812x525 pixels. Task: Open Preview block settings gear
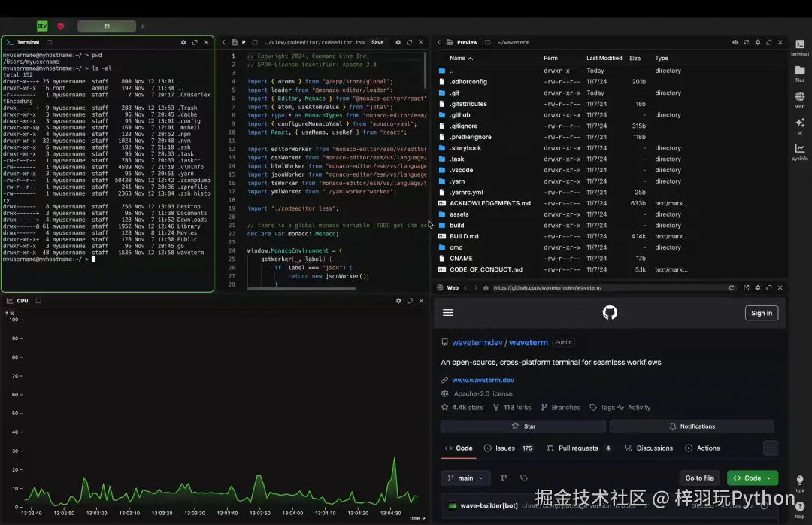coord(758,43)
